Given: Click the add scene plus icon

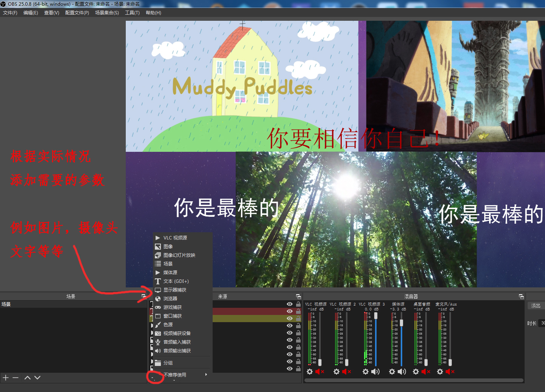Looking at the screenshot, I should (6, 378).
